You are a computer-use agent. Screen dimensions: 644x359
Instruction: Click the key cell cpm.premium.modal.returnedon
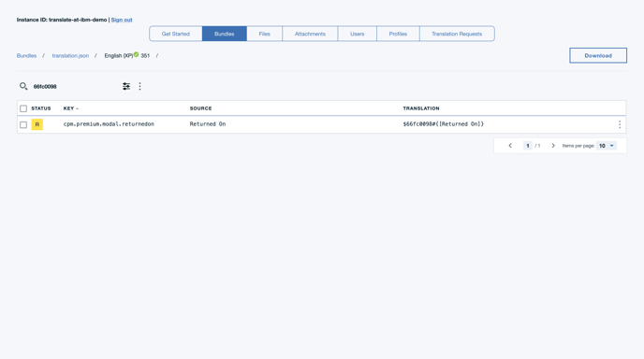(109, 124)
